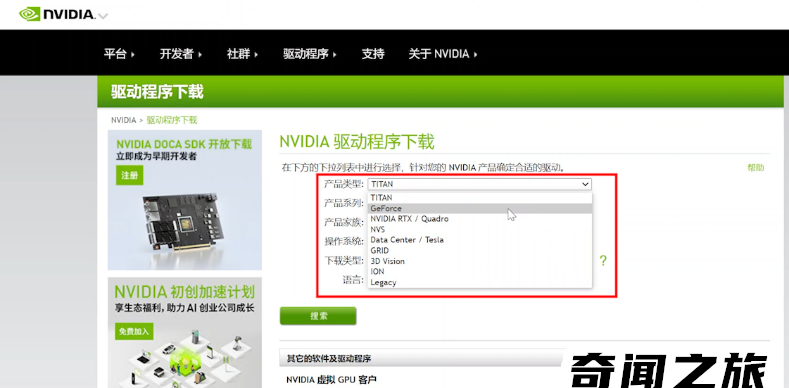Open the 开发者 menu
Image resolution: width=789 pixels, height=388 pixels.
[181, 54]
